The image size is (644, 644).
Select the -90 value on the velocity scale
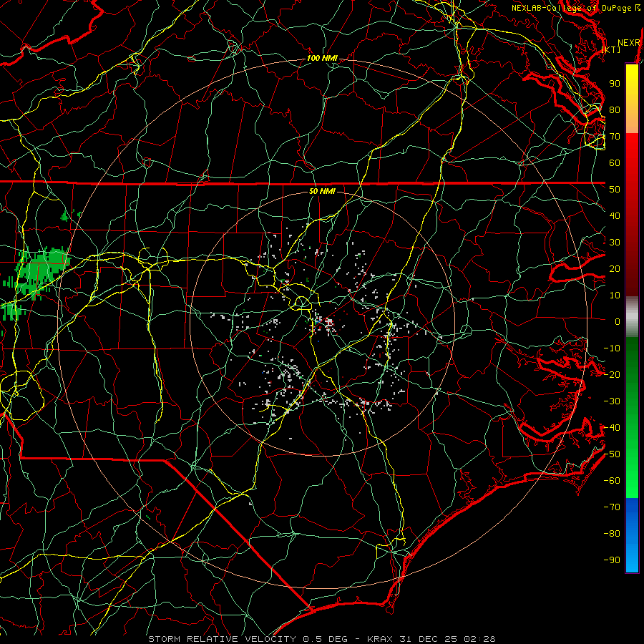coord(612,560)
